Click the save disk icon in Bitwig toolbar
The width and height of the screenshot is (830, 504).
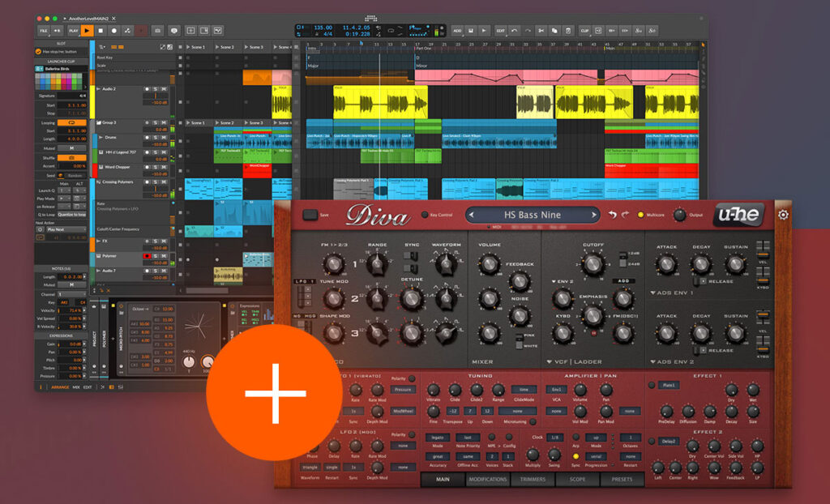471,31
